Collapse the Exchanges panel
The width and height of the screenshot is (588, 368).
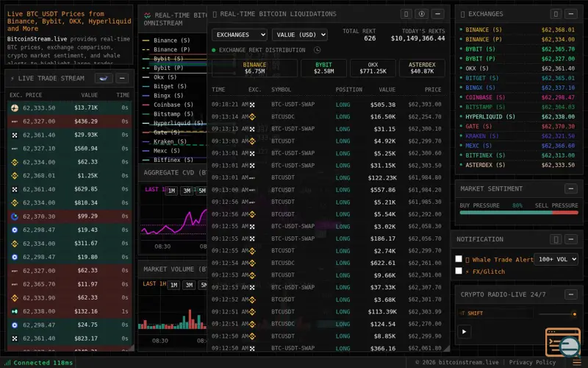pos(571,14)
